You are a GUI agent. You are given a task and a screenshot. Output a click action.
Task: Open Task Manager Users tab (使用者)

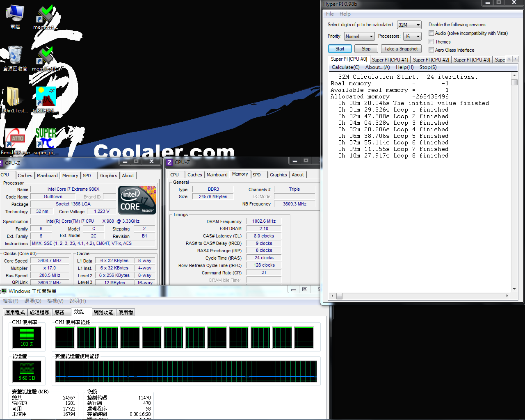(x=126, y=313)
